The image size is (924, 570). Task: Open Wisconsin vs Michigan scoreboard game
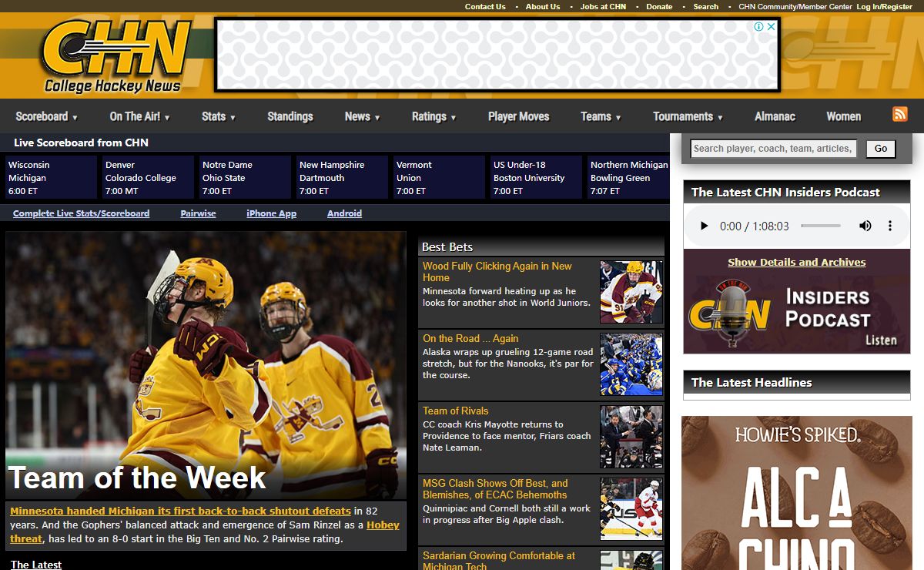coord(52,177)
